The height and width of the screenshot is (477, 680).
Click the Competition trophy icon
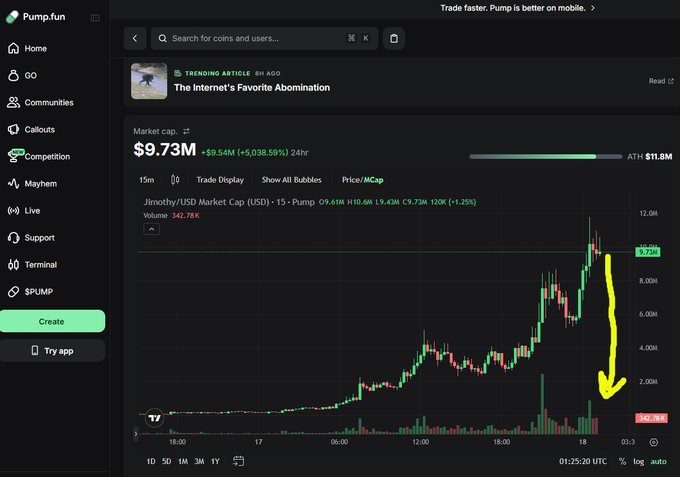pos(14,156)
